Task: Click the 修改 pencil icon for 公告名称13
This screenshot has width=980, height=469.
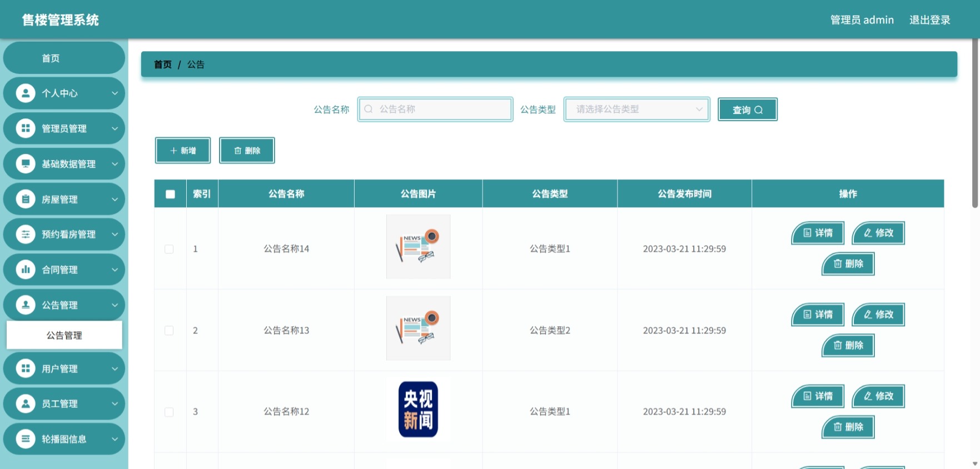Action: 868,315
